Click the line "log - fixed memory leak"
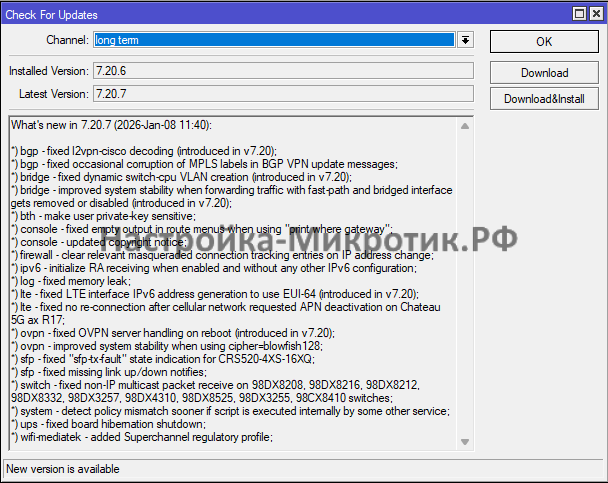608x483 pixels. [x=71, y=281]
